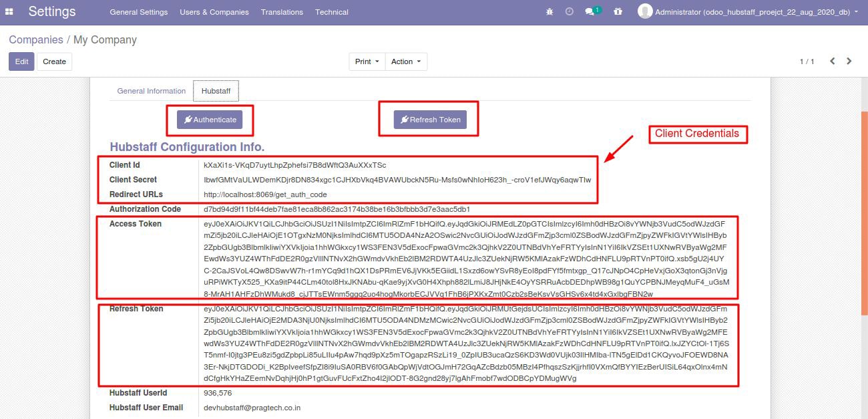Click the Hubstaff User Email label
The image size is (868, 419).
146,408
